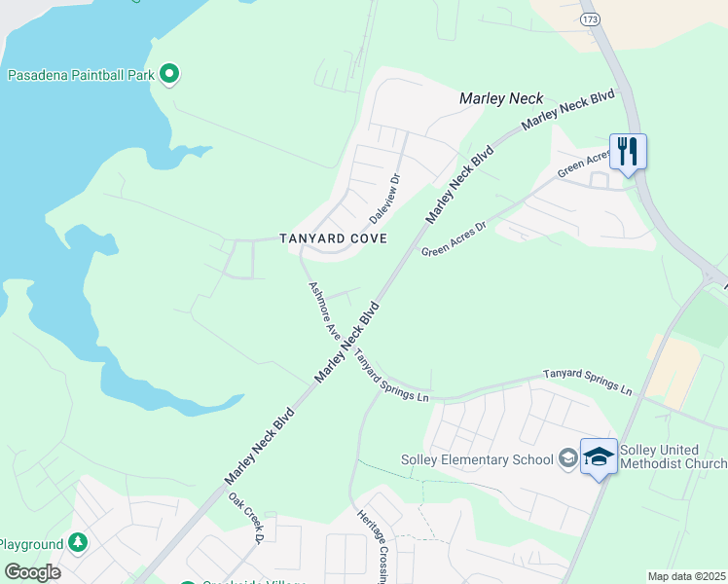Image resolution: width=728 pixels, height=584 pixels.
Task: Click the Tanyard Cove neighborhood label
Action: click(334, 238)
